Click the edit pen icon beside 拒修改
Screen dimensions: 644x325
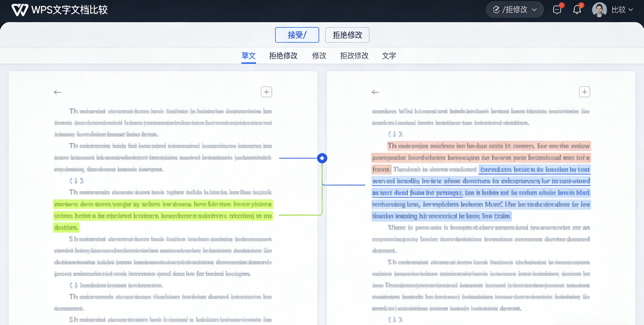(496, 9)
